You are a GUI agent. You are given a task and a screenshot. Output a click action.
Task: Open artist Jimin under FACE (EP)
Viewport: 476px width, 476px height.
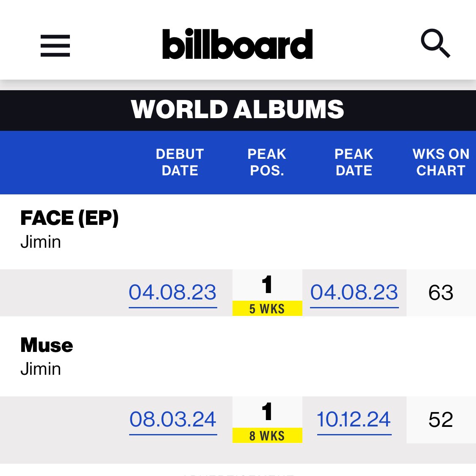[x=41, y=242]
